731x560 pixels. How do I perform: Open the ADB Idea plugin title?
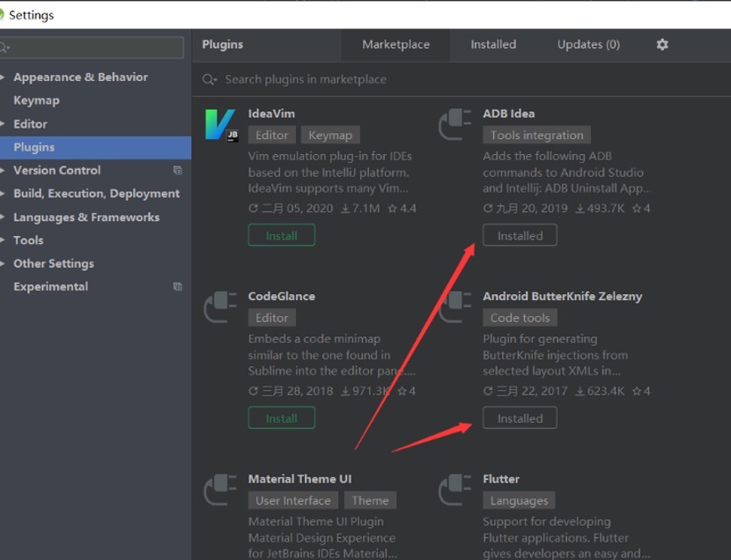tap(509, 114)
